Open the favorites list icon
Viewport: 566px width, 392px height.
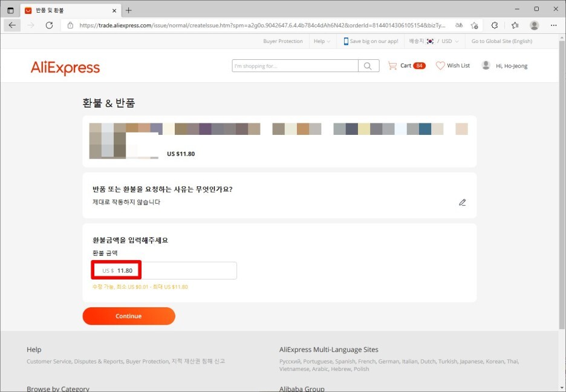click(515, 25)
